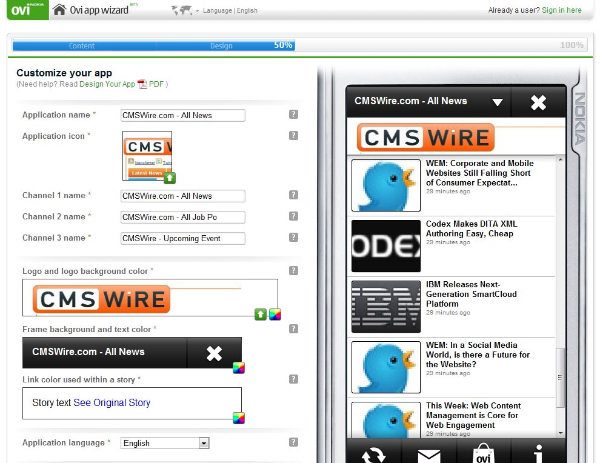Click the Ovi app wizard title
Screen dimensions: 600x463
99,10
